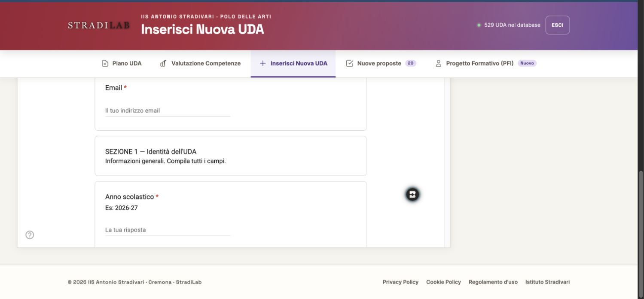Click the round dark floating form icon
Screen dimensions: 644x299
(x=412, y=194)
